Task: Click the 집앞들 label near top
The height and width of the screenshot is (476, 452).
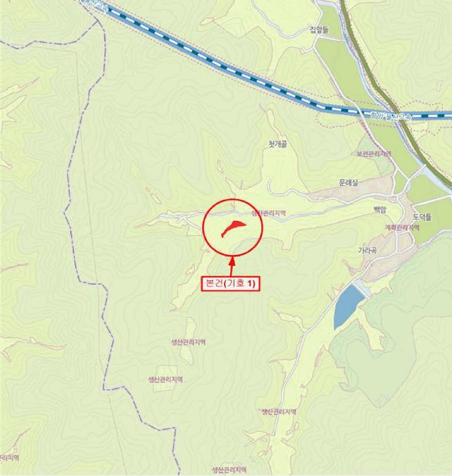Action: point(319,29)
